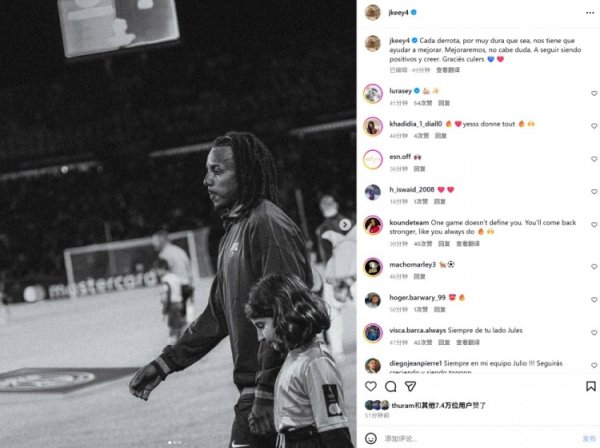Screen dimensions: 600x448
Task: Like koundeteam's comment heart
Action: (594, 225)
